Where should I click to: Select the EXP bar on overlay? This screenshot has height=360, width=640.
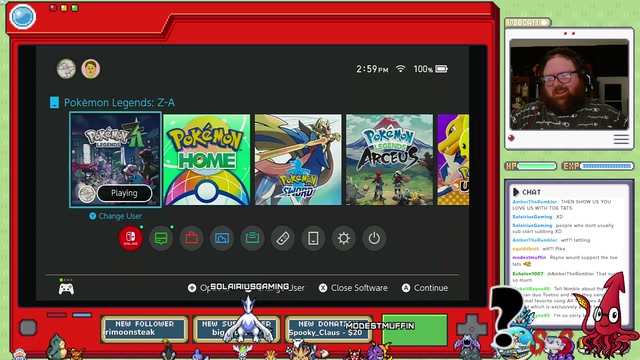[598, 166]
